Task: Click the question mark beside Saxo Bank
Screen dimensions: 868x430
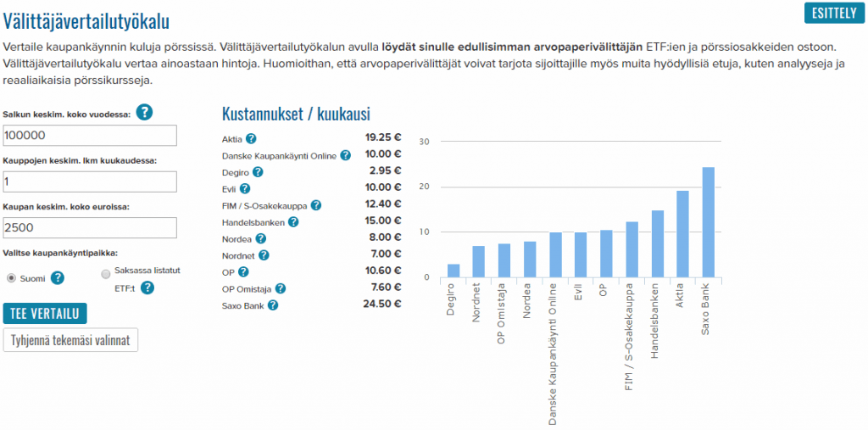Action: 272,305
